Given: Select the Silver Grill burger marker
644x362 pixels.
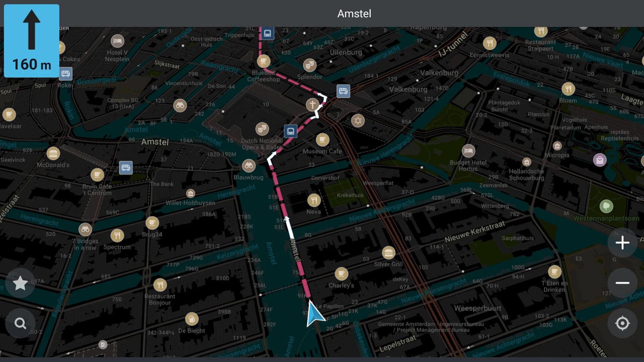Looking at the screenshot, I should (388, 253).
